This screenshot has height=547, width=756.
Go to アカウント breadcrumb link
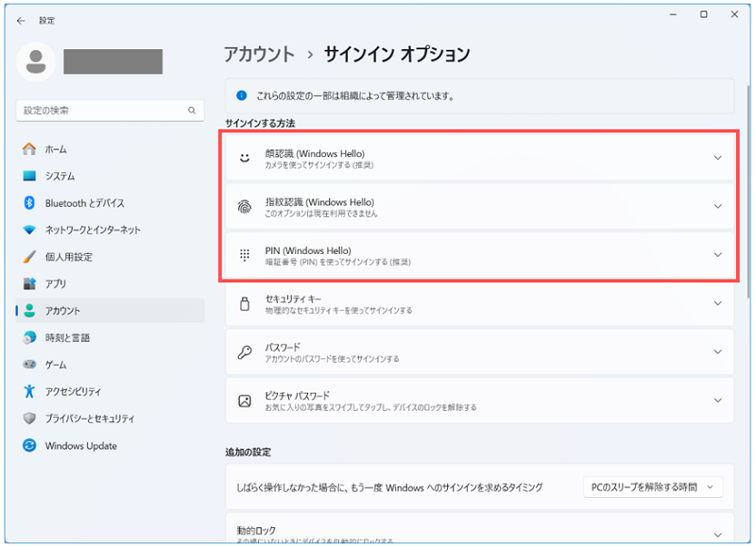coord(259,54)
